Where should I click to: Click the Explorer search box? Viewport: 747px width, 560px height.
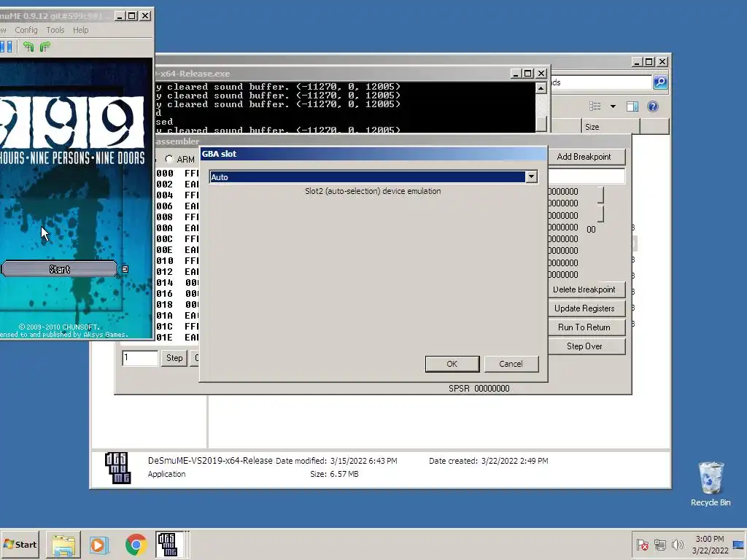click(602, 82)
